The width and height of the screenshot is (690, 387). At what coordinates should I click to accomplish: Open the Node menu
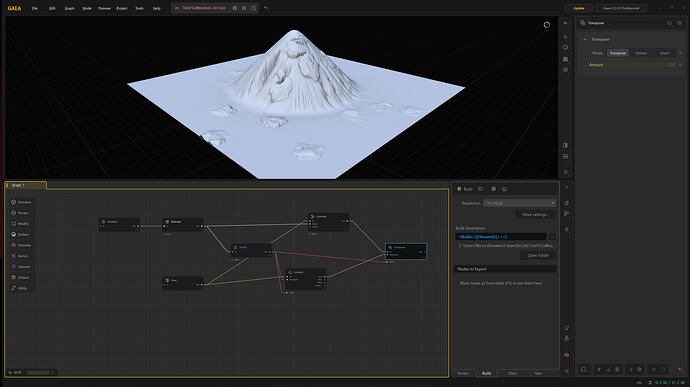tap(87, 8)
